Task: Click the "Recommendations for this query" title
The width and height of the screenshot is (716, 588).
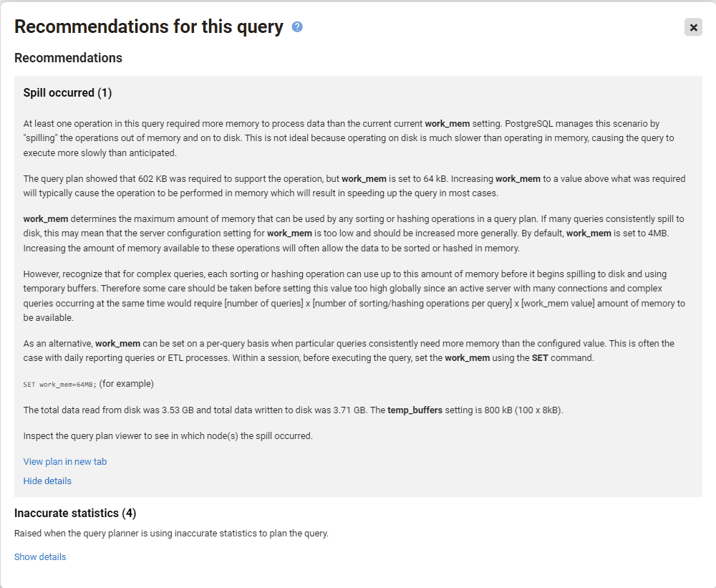Action: 140,26
